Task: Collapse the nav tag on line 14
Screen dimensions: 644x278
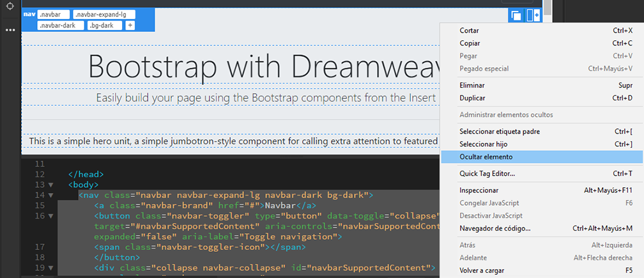Action: click(50, 195)
